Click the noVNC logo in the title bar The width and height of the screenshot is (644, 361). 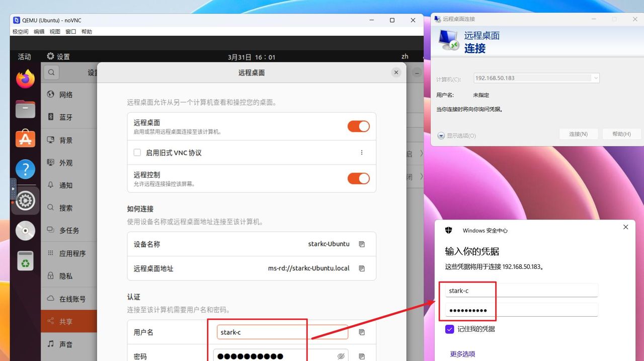click(17, 20)
